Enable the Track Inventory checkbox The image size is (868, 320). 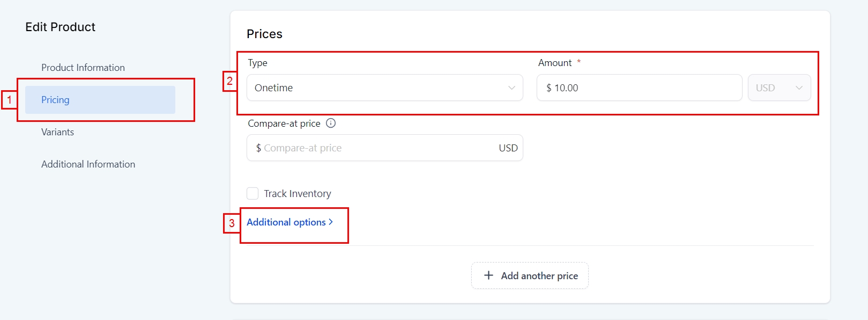coord(253,193)
